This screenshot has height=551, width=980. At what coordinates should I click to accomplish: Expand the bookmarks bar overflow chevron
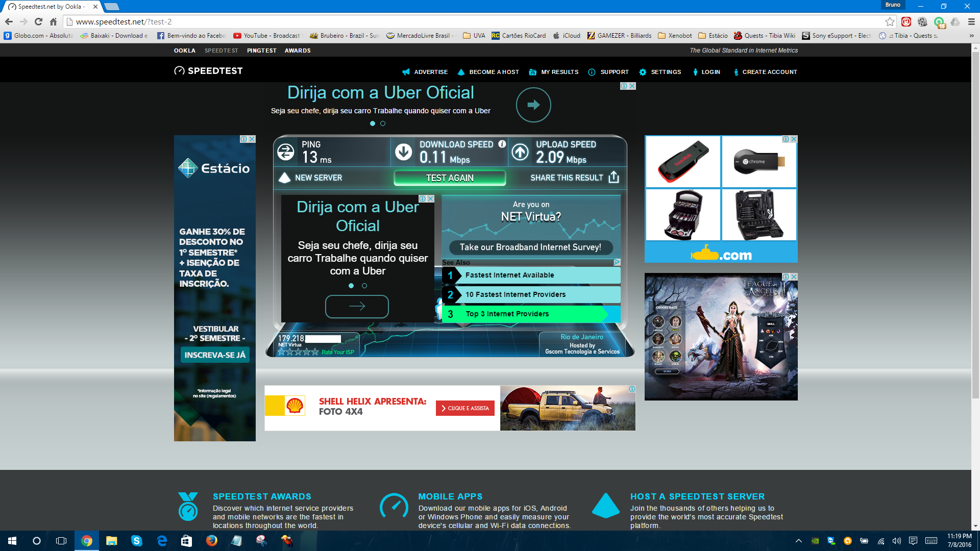(x=971, y=36)
